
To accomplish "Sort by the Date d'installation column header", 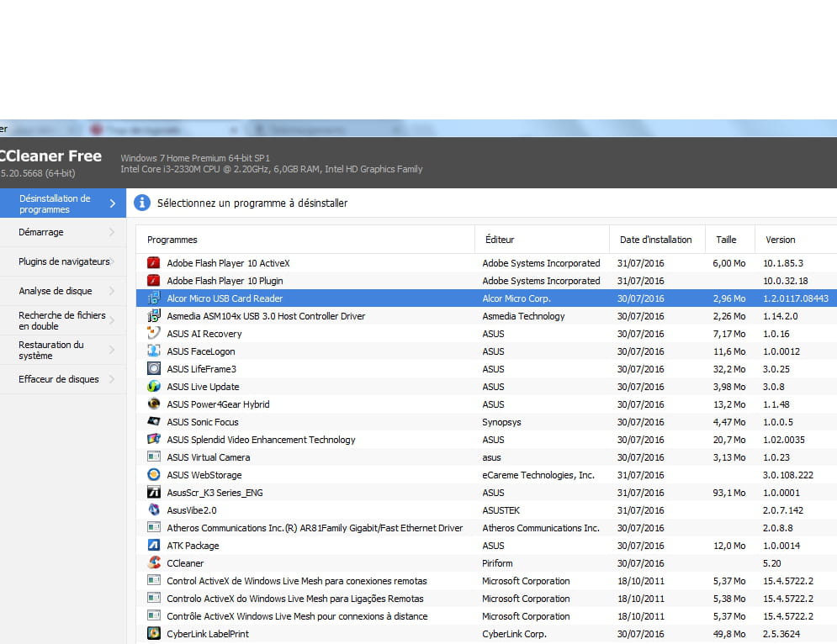I will point(657,240).
